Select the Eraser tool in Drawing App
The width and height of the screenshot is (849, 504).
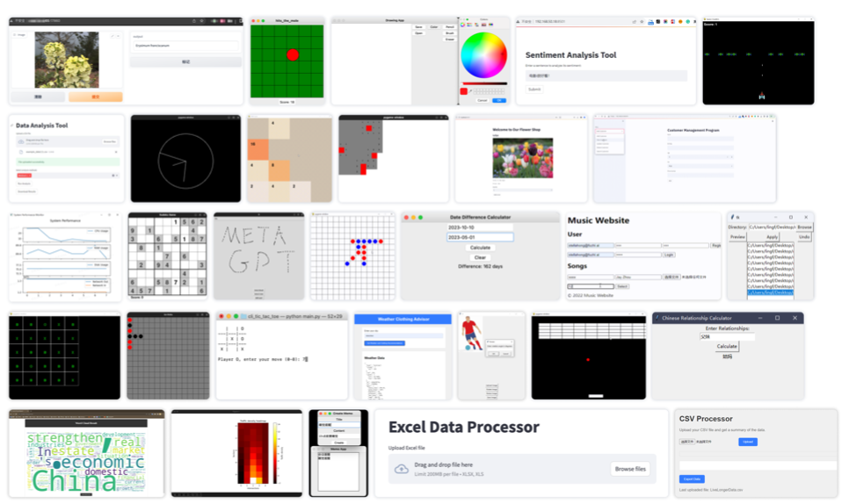449,40
